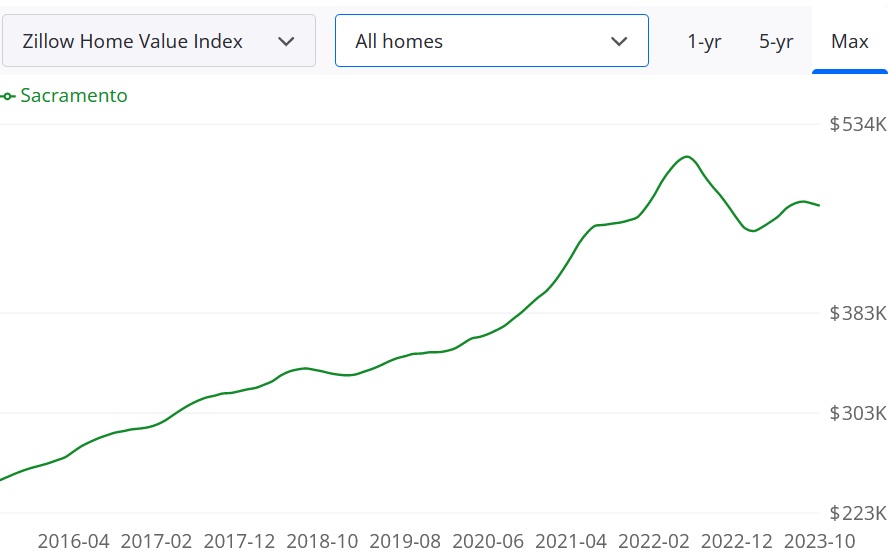Click the $534K y-axis label
Viewport: 888px width, 556px height.
tap(858, 124)
